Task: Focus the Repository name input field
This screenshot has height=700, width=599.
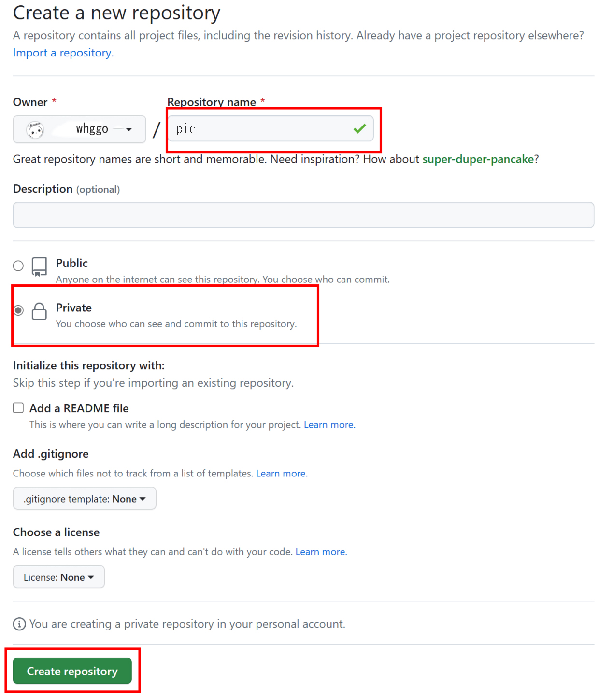Action: (x=261, y=129)
